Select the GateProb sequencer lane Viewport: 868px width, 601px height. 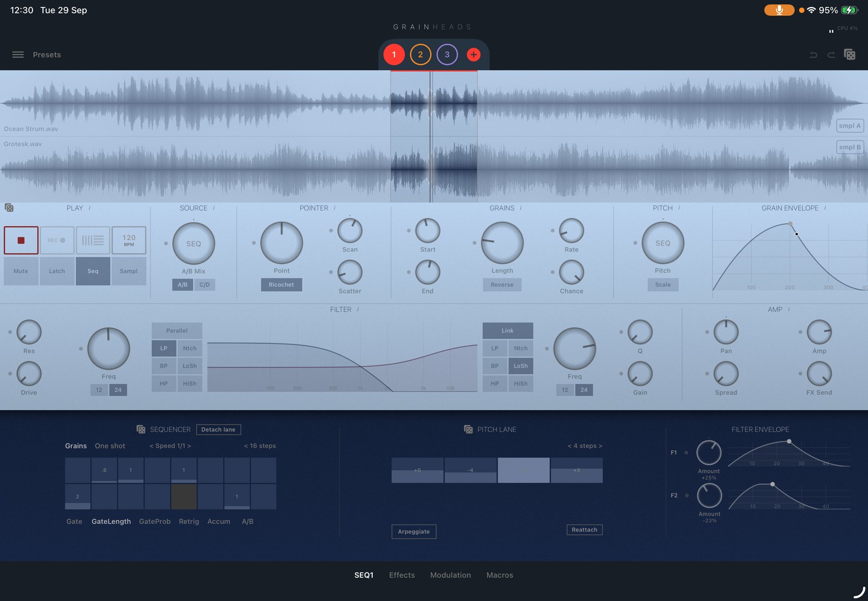click(155, 521)
